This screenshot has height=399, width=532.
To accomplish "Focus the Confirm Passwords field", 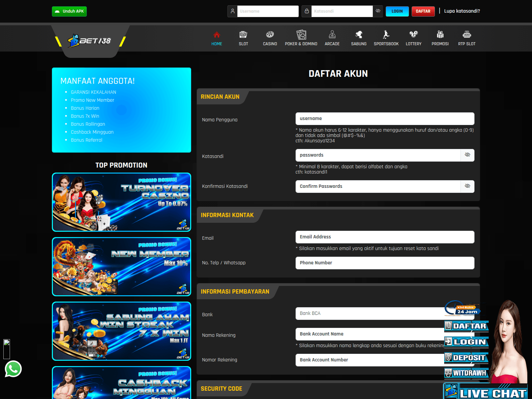I will 378,186.
